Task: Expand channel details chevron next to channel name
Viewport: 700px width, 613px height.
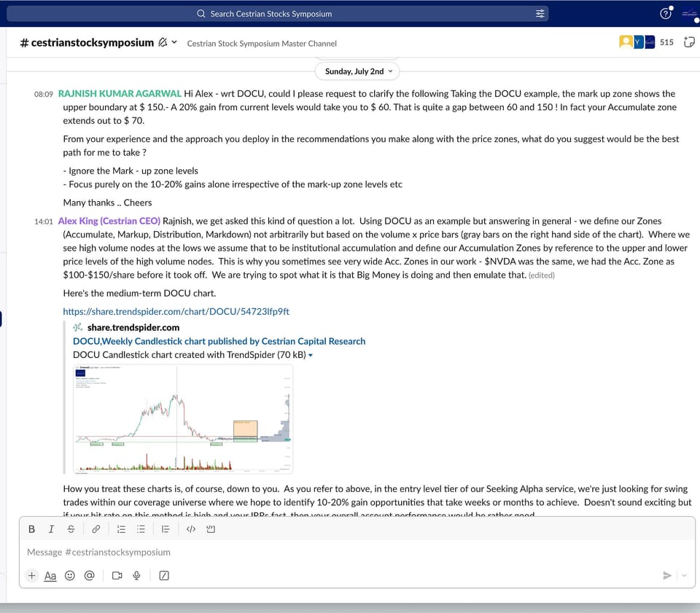Action: point(174,42)
